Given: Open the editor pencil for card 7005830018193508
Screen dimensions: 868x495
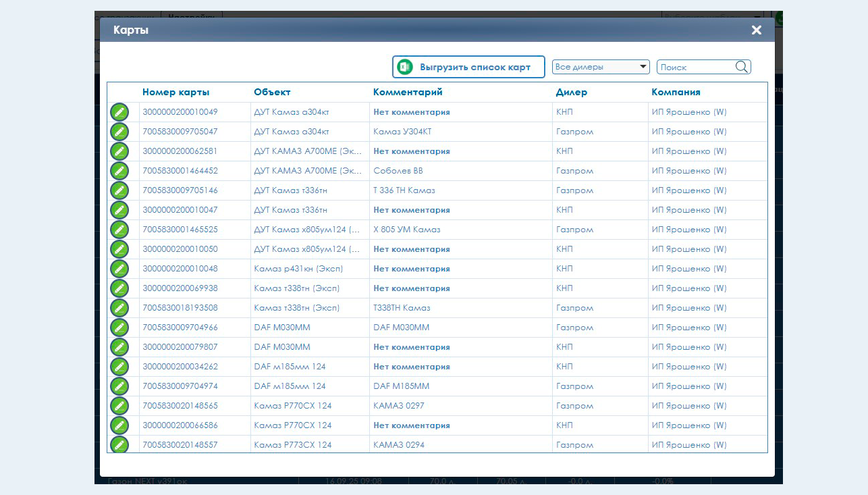Looking at the screenshot, I should click(x=119, y=308).
